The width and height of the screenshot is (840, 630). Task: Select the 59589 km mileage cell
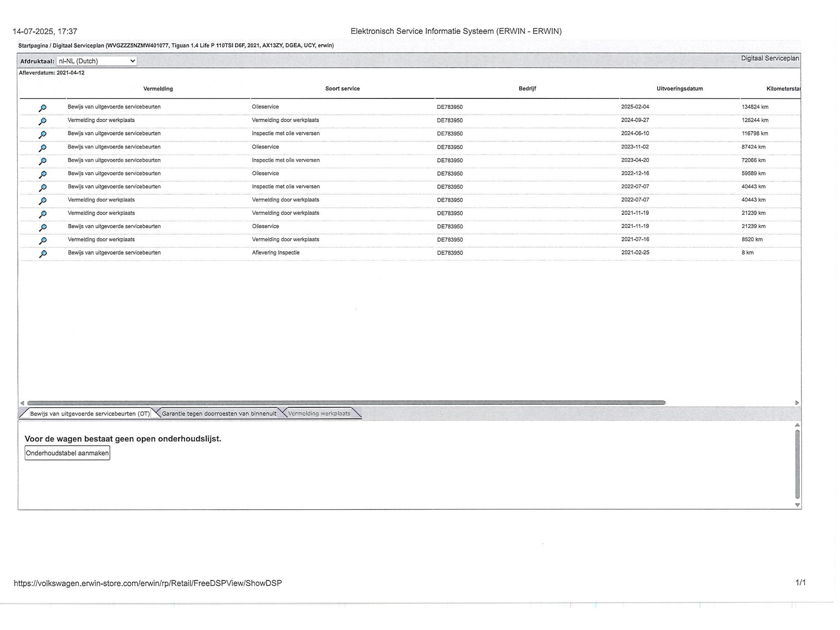pos(753,173)
